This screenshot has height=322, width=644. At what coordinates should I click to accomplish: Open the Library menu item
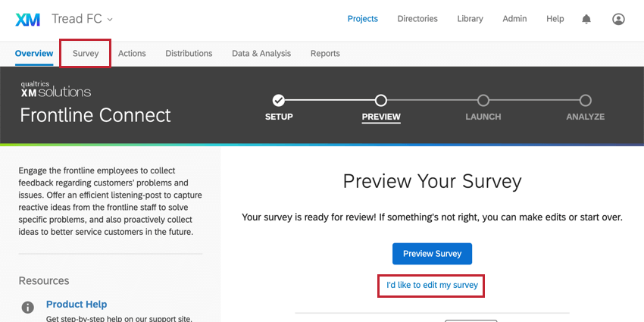tap(470, 19)
